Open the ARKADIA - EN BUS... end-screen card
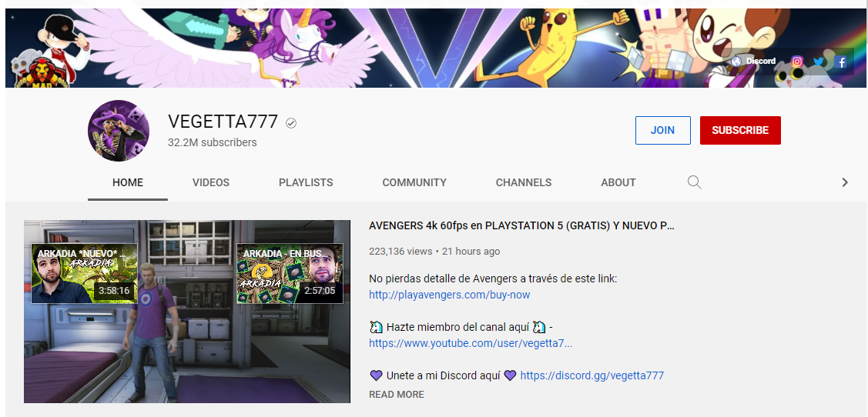The height and width of the screenshot is (417, 868). point(290,274)
